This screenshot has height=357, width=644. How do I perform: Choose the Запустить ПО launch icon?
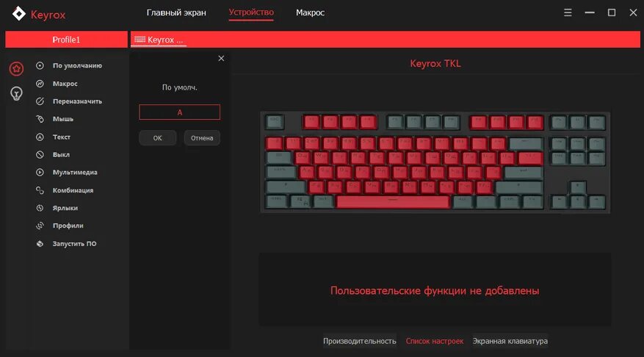coord(40,244)
